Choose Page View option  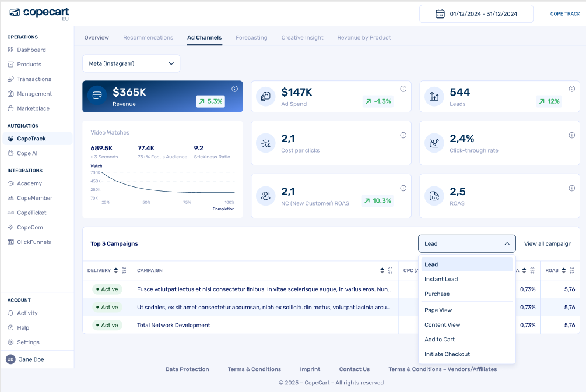(467, 310)
